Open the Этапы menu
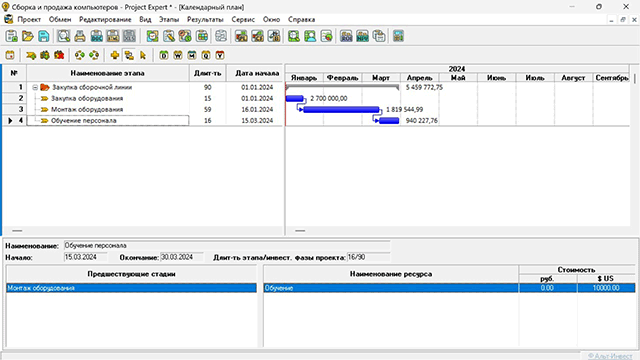The width and height of the screenshot is (640, 360). (x=169, y=20)
